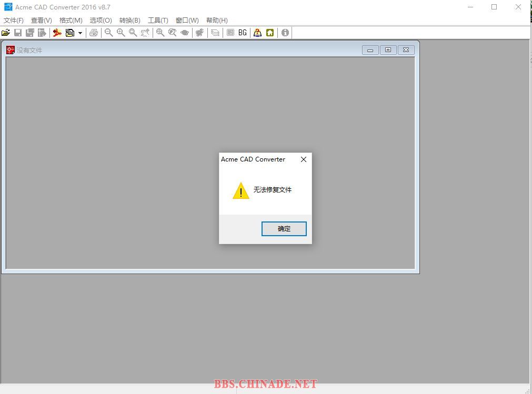
Task: Open the 转换(B) menu
Action: point(130,21)
